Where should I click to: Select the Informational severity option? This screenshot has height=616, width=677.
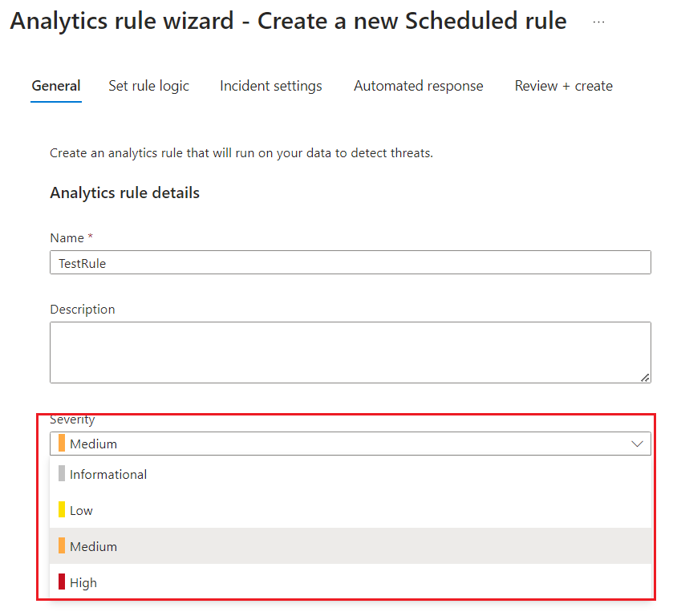(x=107, y=474)
